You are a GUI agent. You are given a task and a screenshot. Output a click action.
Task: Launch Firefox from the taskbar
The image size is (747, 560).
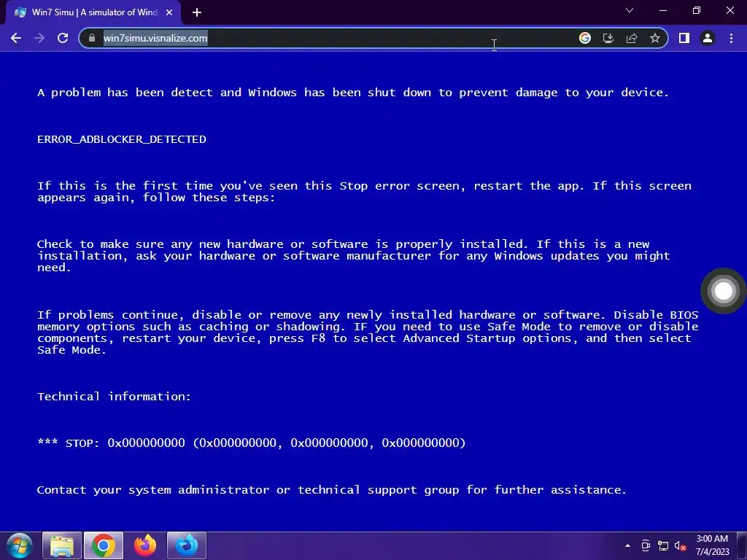pos(145,545)
